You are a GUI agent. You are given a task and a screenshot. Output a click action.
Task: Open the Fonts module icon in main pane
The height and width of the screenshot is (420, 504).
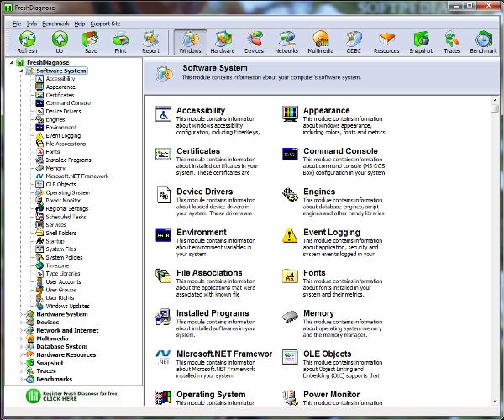point(290,276)
